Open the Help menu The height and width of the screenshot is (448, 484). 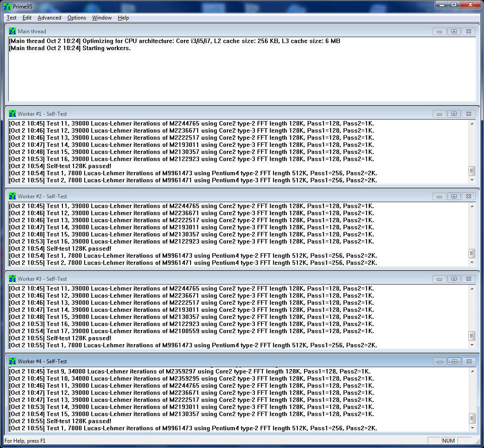(123, 18)
